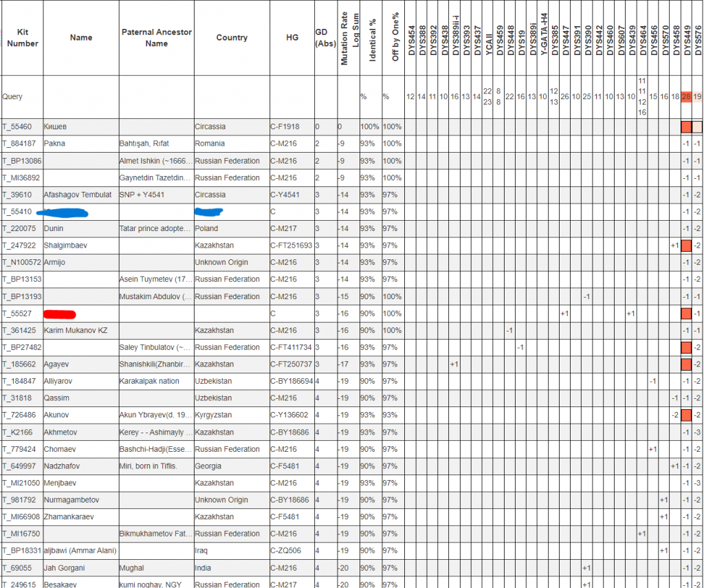Click the name Afashagov Tembulat
Image resolution: width=704 pixels, height=588 pixels.
pyautogui.click(x=77, y=195)
